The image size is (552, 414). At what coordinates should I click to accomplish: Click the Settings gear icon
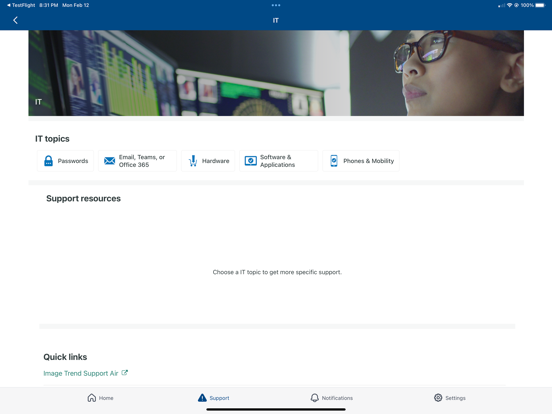(x=438, y=398)
